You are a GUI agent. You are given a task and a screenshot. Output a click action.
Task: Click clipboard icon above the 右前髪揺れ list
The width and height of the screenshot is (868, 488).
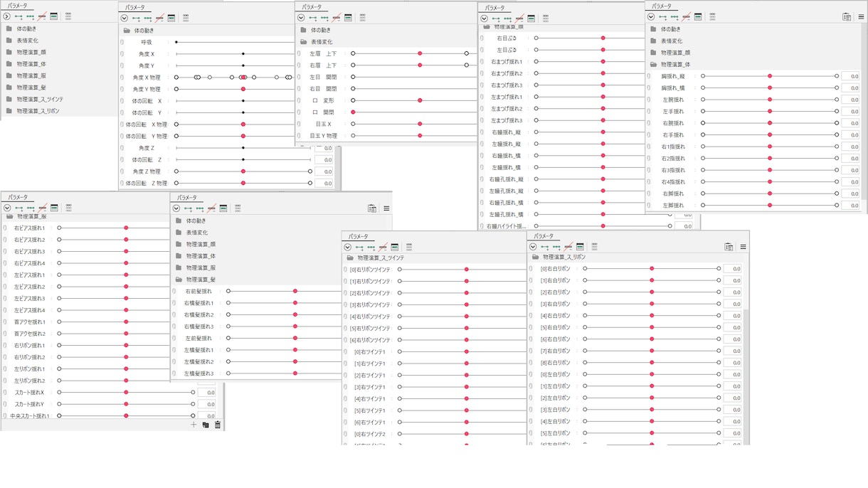[x=372, y=208]
